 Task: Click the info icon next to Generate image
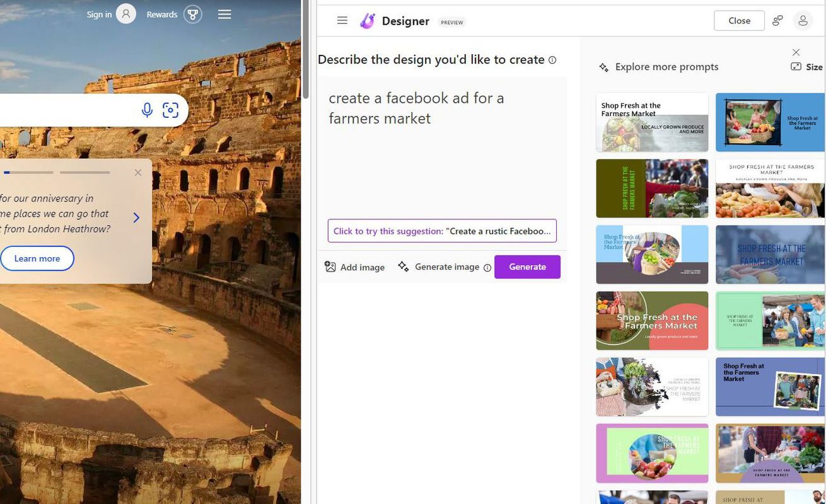487,267
